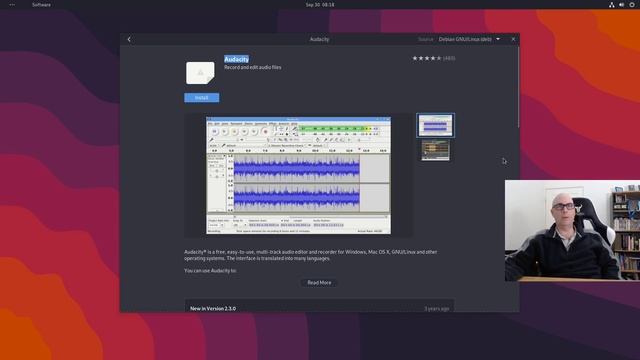This screenshot has height=360, width=640.
Task: Select the second screenshot thumbnail
Action: pyautogui.click(x=436, y=150)
